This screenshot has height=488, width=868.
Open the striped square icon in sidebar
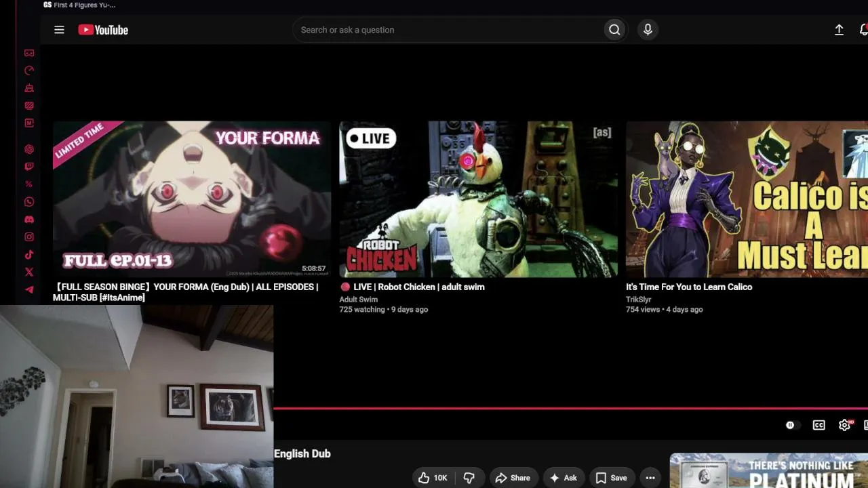pyautogui.click(x=29, y=106)
